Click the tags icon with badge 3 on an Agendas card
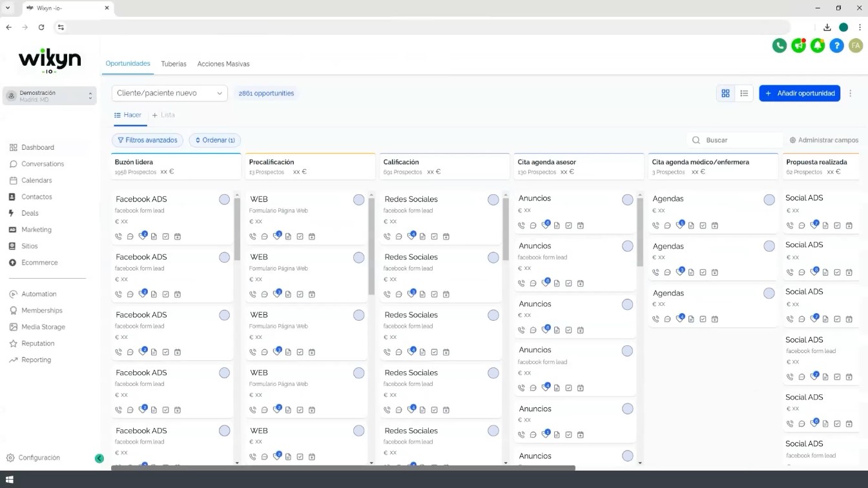 point(680,272)
